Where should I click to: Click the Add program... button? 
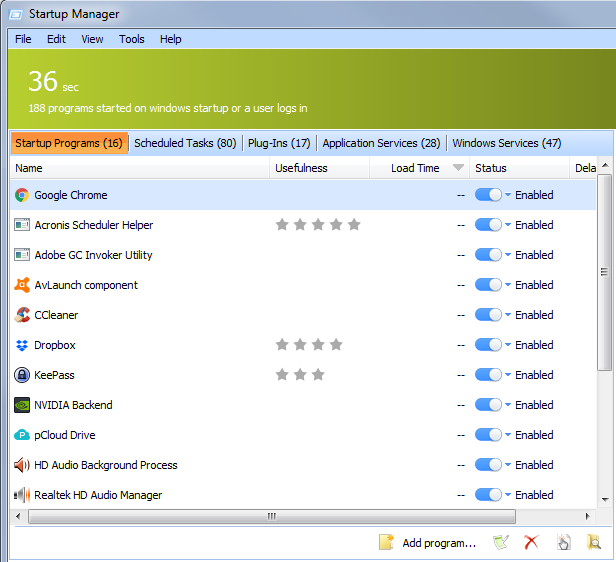coord(427,542)
